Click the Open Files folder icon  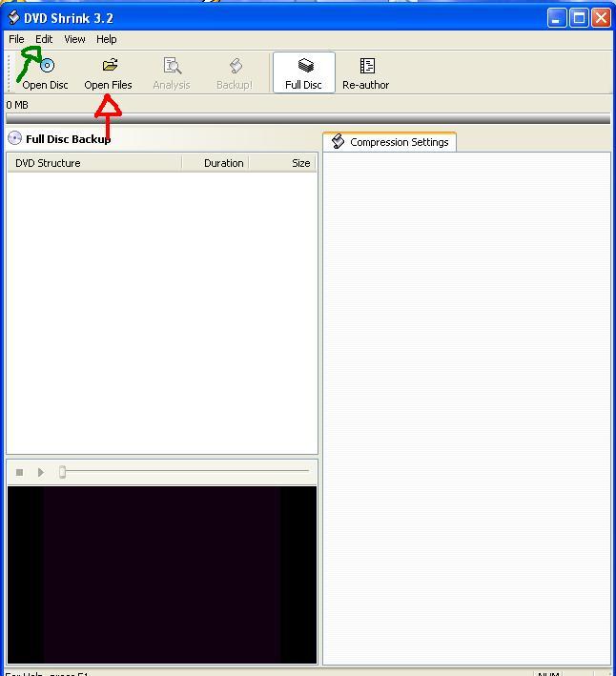pyautogui.click(x=110, y=65)
